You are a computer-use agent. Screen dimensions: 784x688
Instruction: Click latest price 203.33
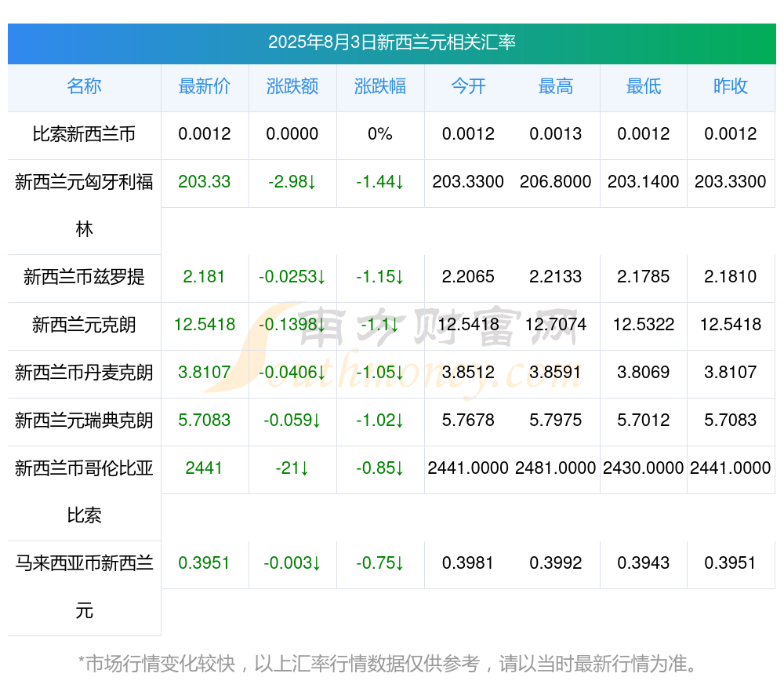(x=205, y=181)
